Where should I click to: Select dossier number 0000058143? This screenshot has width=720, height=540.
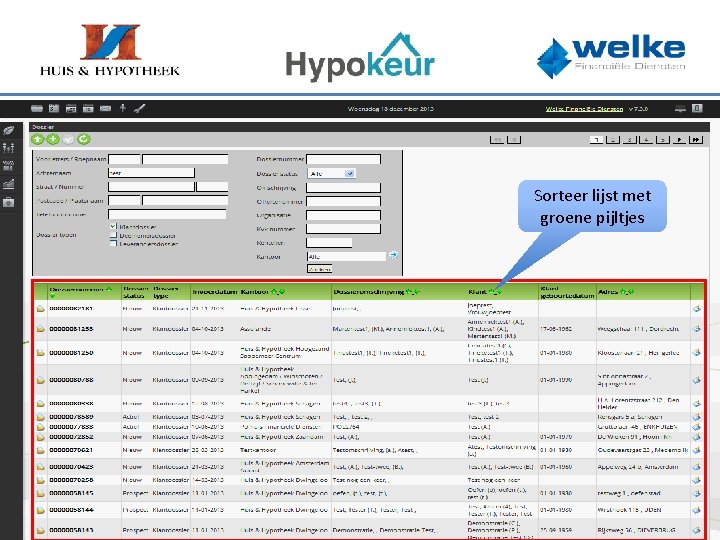pyautogui.click(x=71, y=530)
